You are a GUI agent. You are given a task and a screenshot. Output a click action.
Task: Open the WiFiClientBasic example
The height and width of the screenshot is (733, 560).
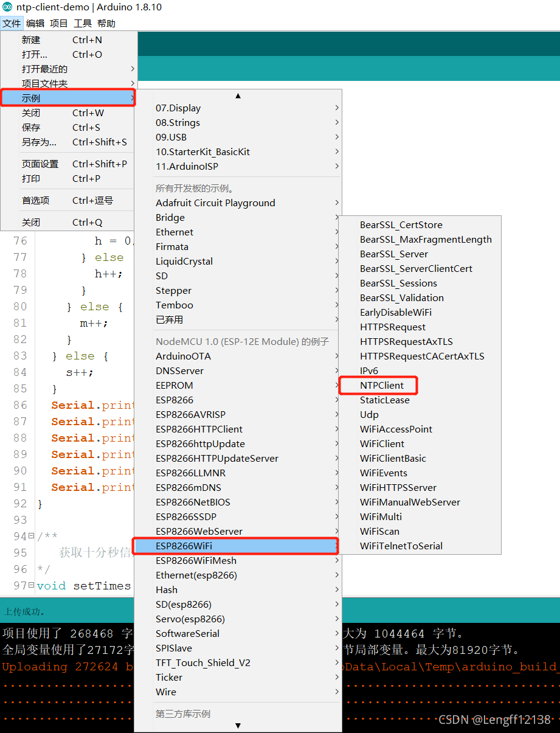(420, 458)
